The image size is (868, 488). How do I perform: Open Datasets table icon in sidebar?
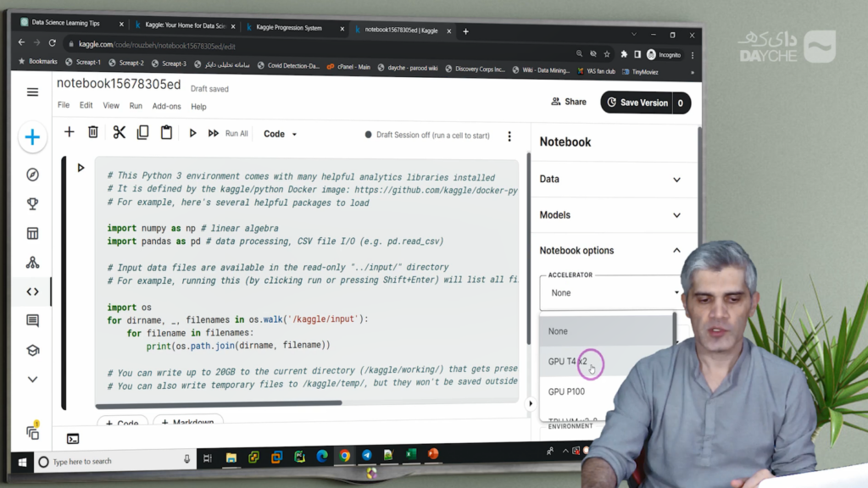pyautogui.click(x=33, y=233)
